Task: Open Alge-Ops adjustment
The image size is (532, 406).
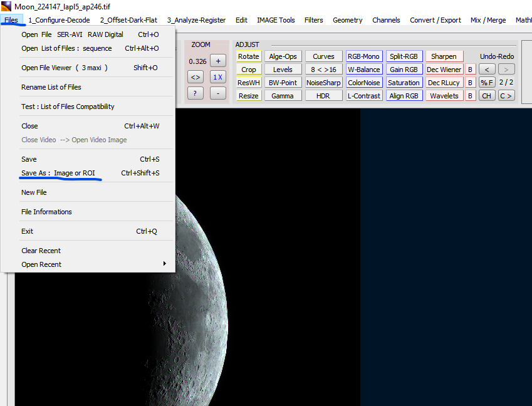Action: tap(283, 56)
